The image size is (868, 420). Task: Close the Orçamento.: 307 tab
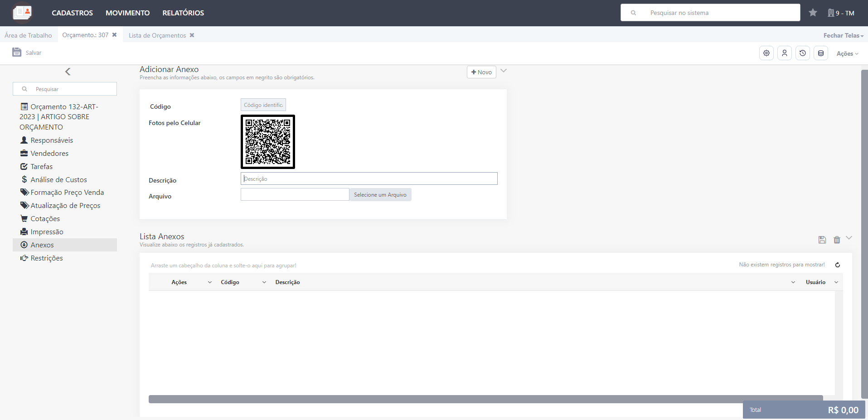click(115, 35)
